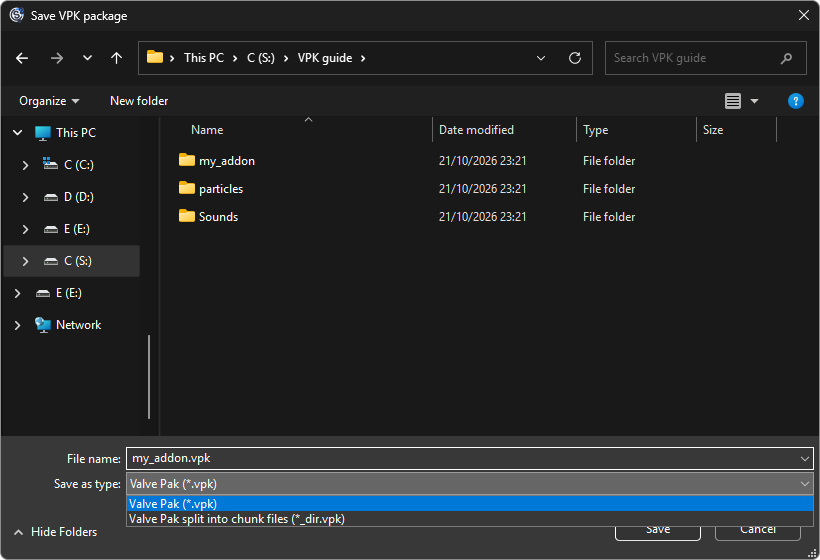Open the recent locations dropdown chevron

click(87, 58)
